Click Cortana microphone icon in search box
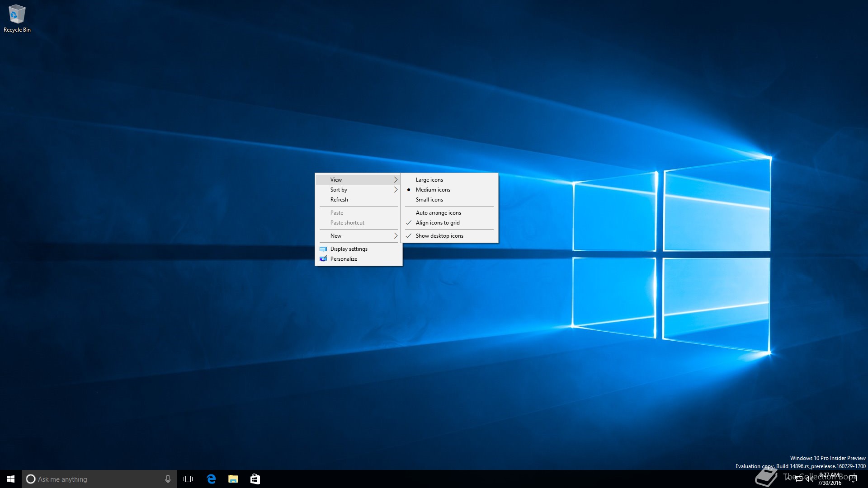This screenshot has width=868, height=488. [168, 479]
